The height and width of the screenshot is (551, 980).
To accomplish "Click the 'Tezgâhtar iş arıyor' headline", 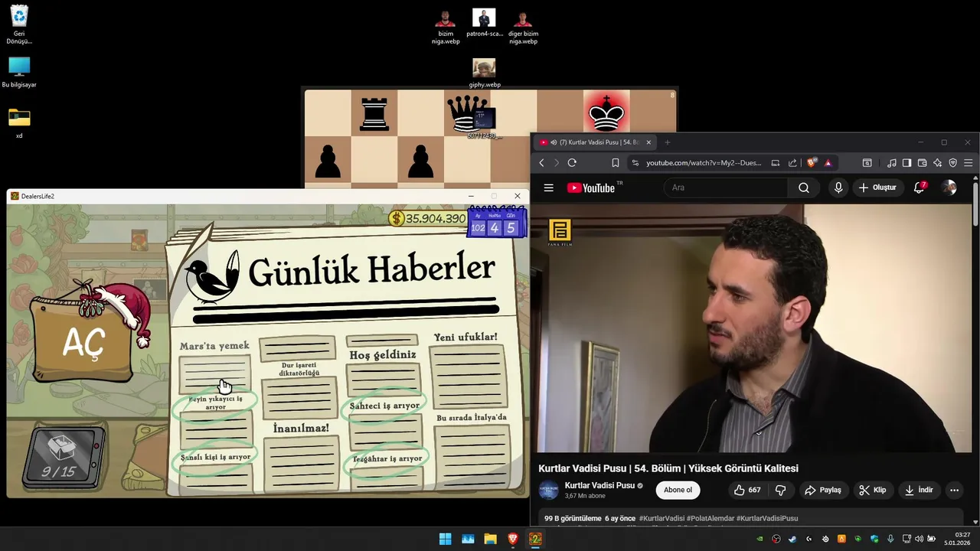I will 387,459.
